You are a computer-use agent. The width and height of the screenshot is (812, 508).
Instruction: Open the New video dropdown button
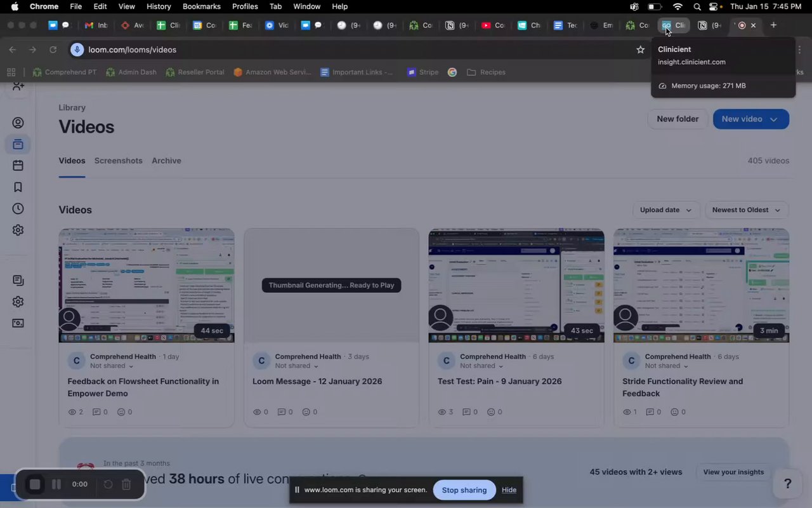pyautogui.click(x=751, y=119)
